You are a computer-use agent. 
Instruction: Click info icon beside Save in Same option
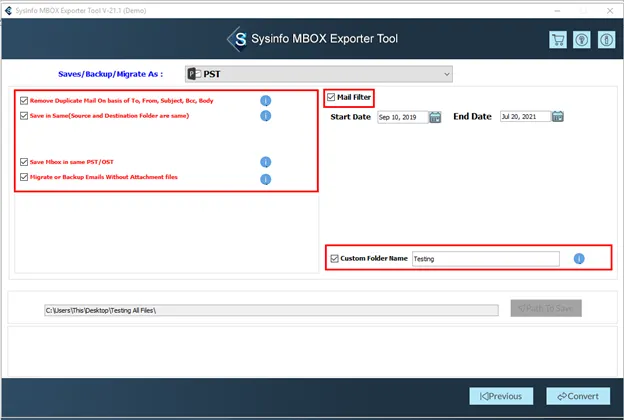[x=265, y=116]
